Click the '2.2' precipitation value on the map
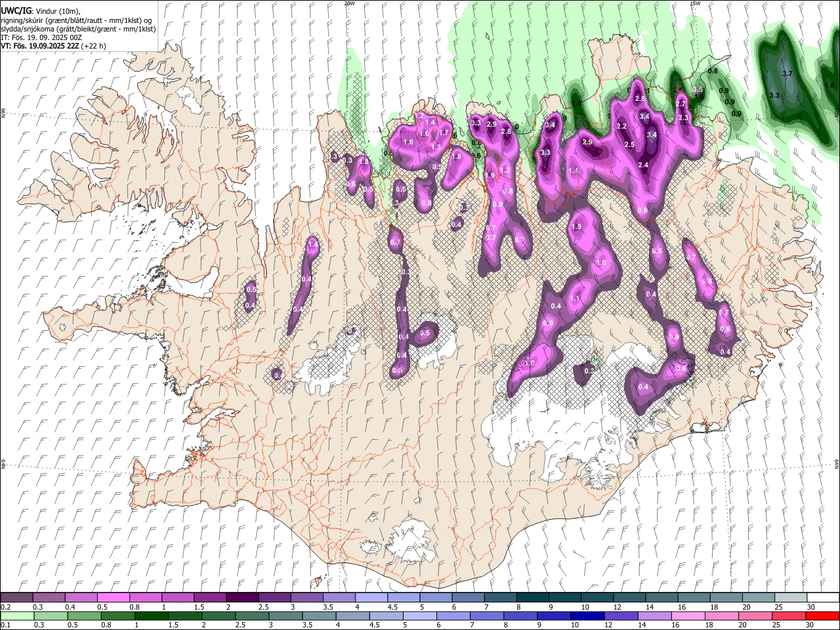The width and height of the screenshot is (840, 630). (622, 126)
